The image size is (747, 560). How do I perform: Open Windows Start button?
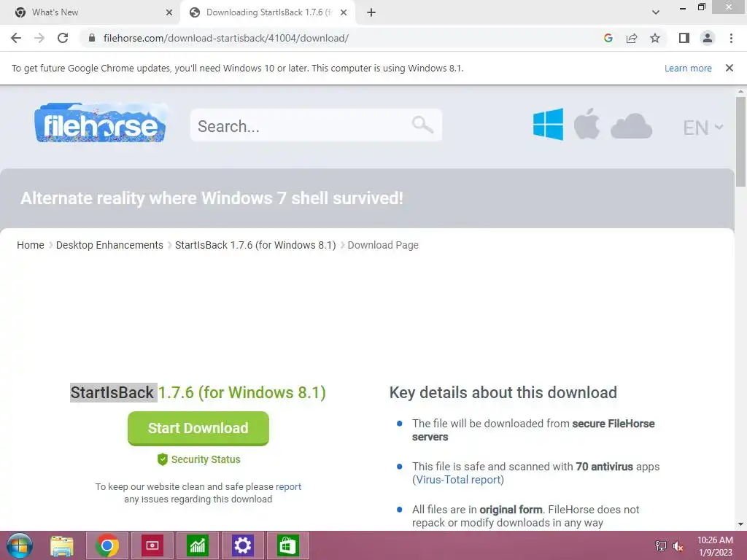[x=20, y=545]
